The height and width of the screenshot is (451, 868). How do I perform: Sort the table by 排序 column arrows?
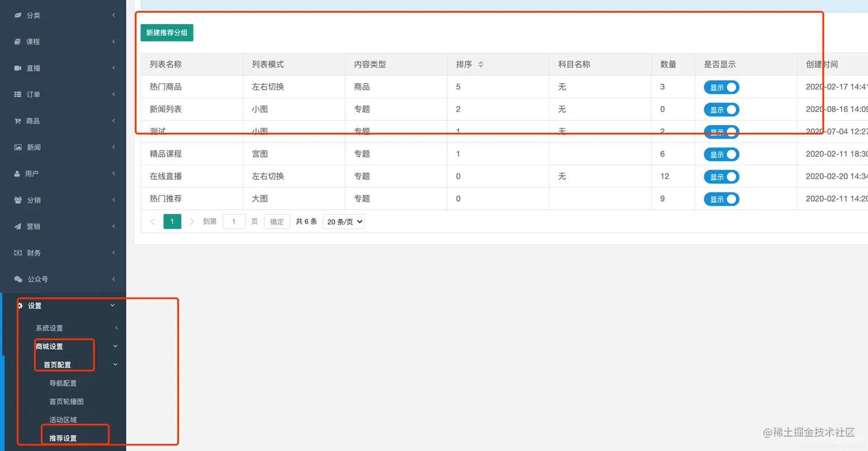click(480, 64)
